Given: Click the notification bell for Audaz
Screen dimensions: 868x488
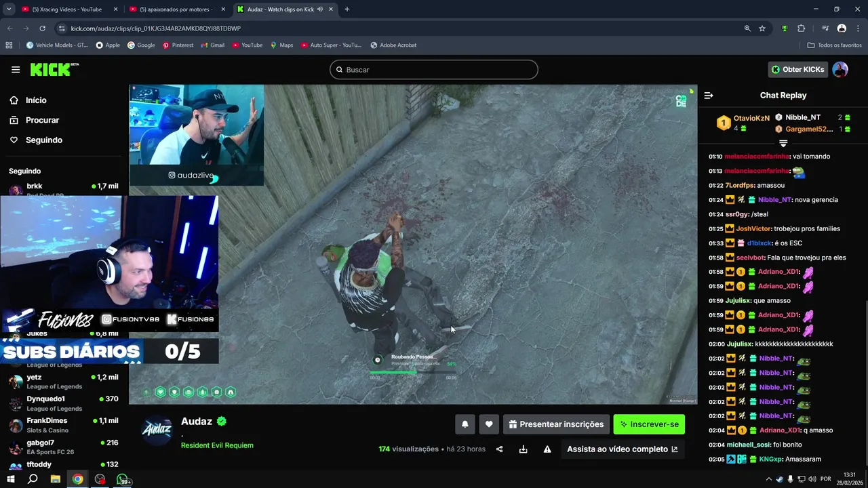Looking at the screenshot, I should tap(465, 424).
